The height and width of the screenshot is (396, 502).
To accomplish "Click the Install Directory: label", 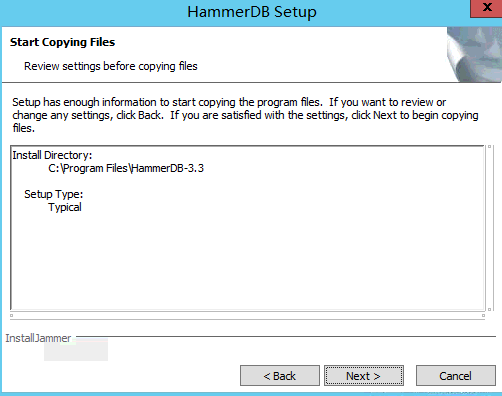I will pos(52,155).
